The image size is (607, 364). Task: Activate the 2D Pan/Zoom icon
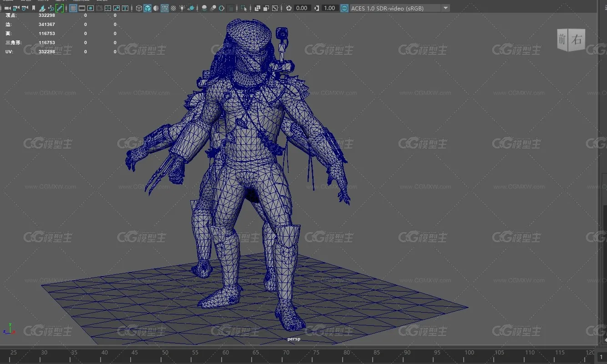click(x=51, y=8)
